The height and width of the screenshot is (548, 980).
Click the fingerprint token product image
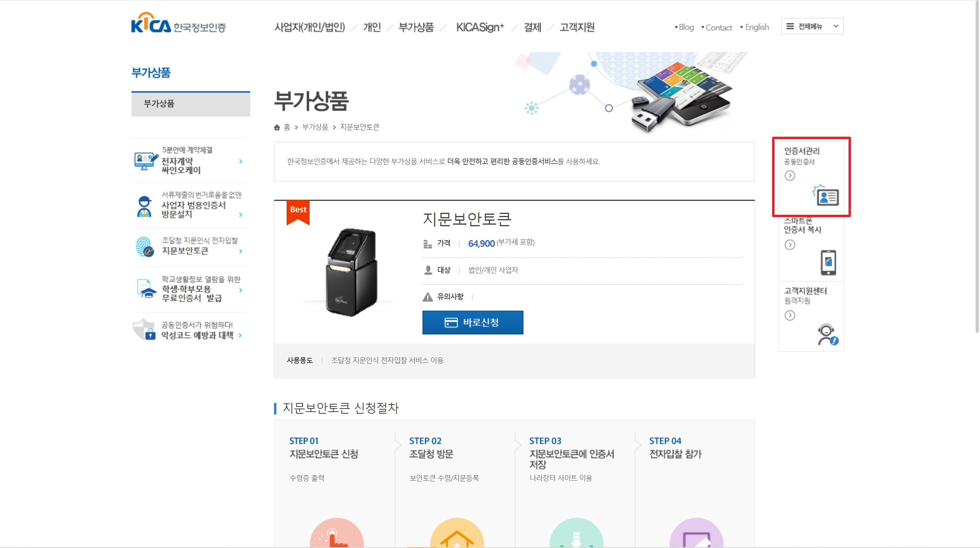coord(352,273)
